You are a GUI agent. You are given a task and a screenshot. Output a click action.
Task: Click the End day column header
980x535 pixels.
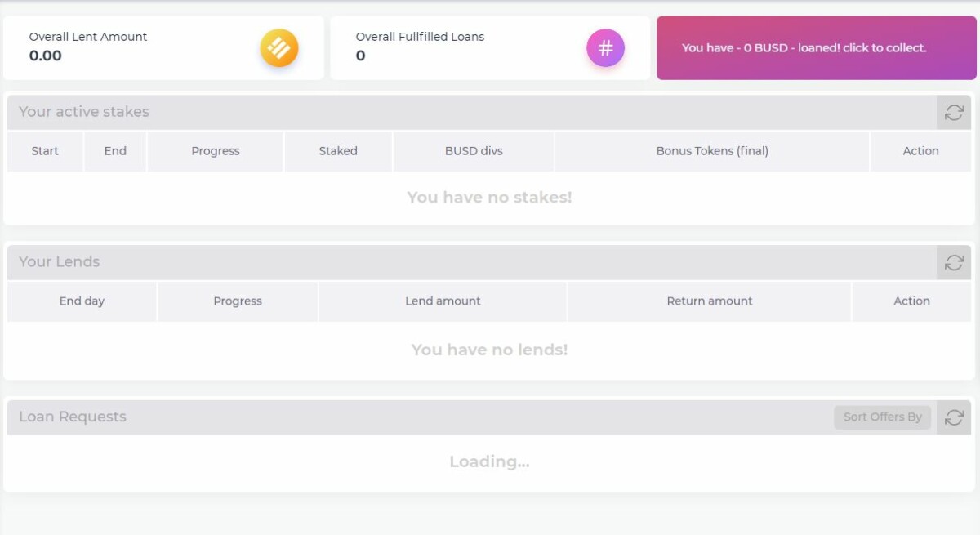point(82,301)
